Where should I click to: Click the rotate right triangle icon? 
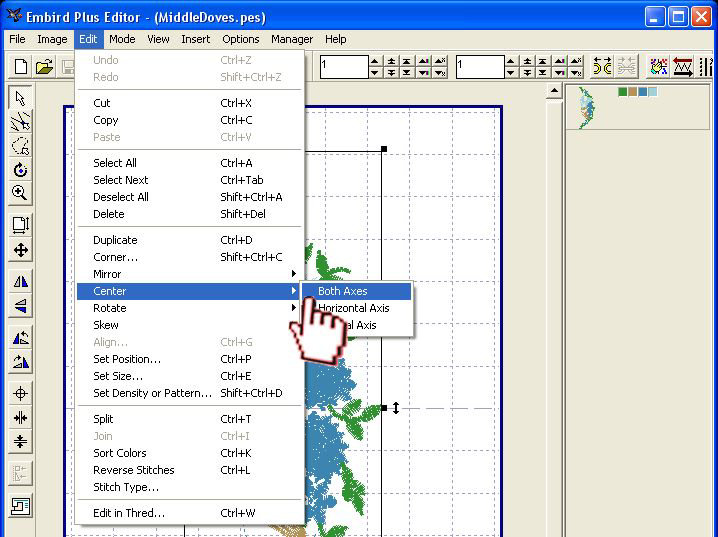pyautogui.click(x=20, y=362)
